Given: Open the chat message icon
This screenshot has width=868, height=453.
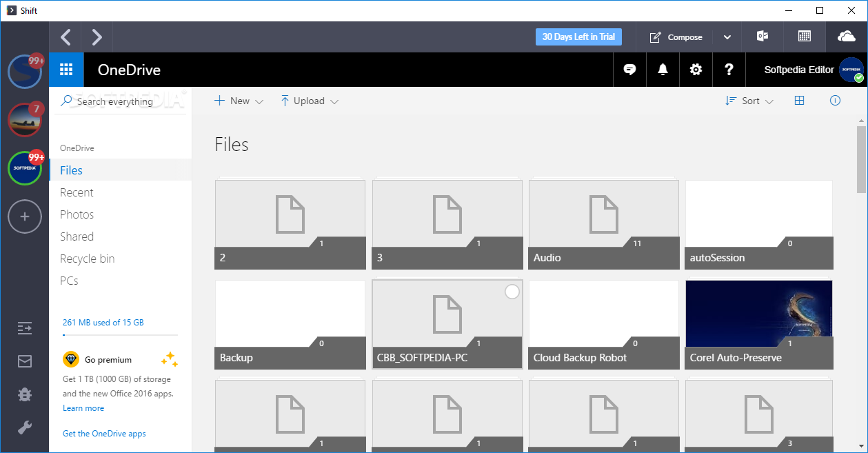Looking at the screenshot, I should (x=629, y=70).
